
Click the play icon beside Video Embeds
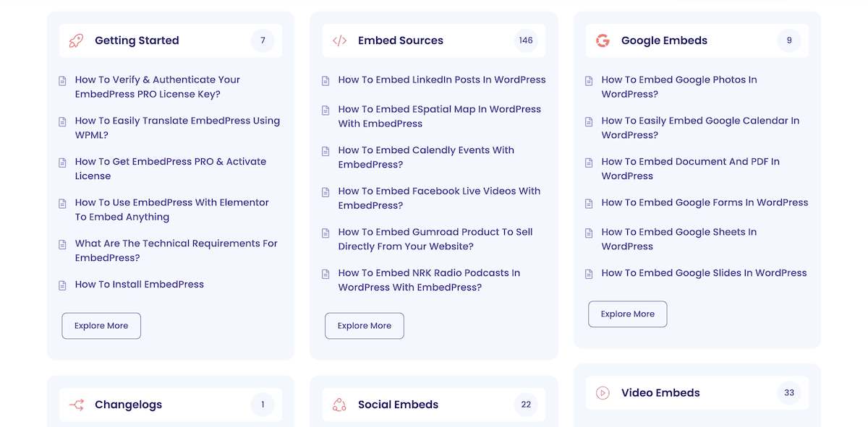pos(603,393)
